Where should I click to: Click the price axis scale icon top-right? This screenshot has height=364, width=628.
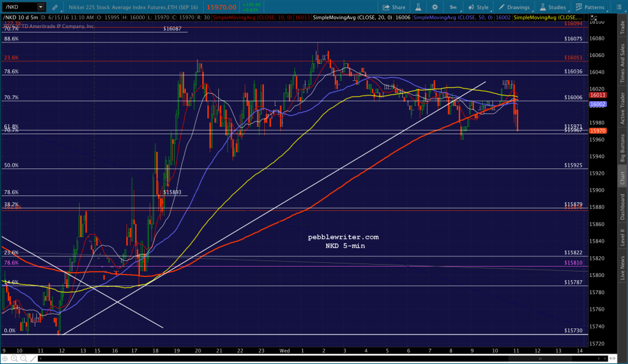[x=594, y=18]
